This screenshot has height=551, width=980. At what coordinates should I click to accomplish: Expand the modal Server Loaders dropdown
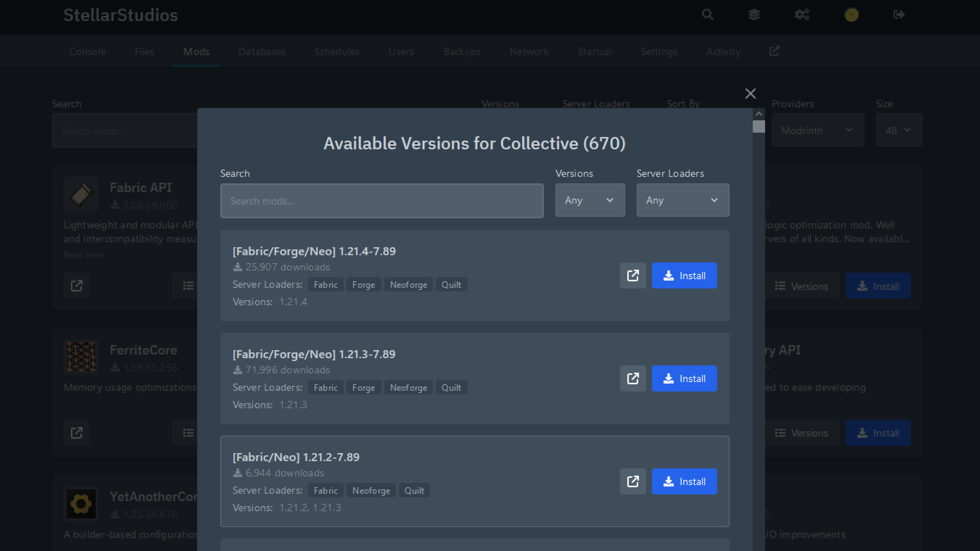pyautogui.click(x=682, y=201)
